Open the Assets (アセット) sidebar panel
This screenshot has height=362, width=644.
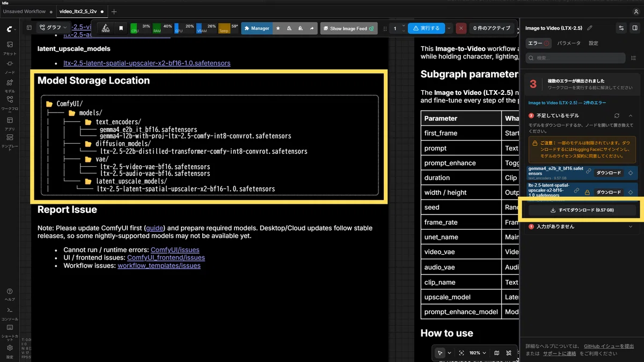coord(10,48)
